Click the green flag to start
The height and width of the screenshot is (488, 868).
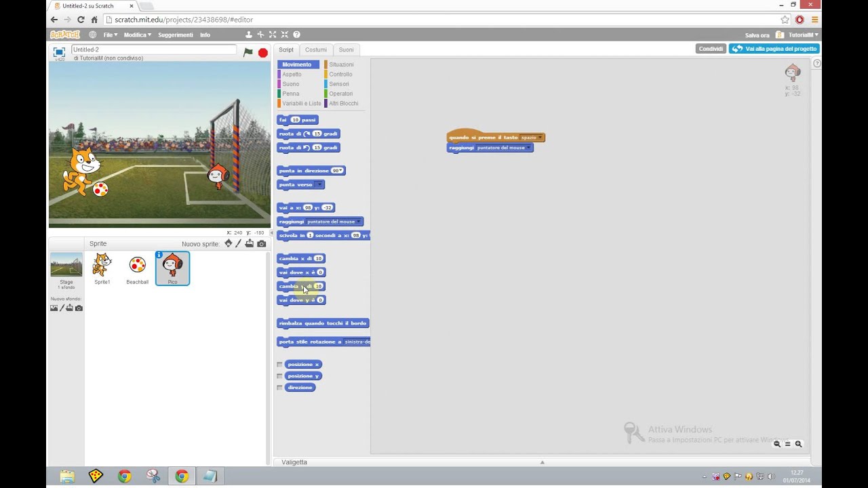248,52
